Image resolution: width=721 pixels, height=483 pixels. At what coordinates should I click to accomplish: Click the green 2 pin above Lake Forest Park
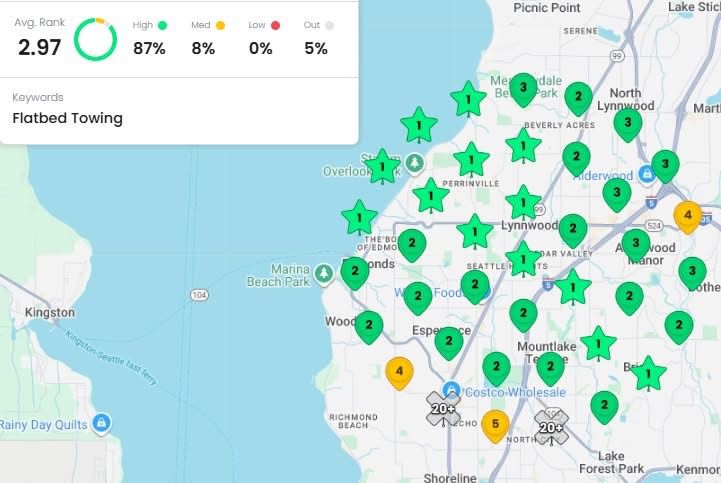604,406
